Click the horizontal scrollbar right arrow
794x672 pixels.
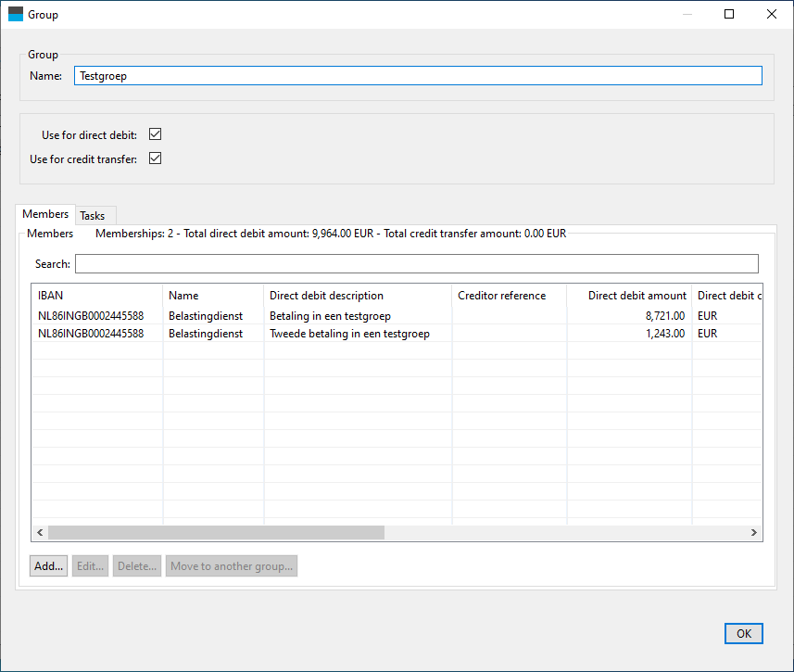(754, 533)
